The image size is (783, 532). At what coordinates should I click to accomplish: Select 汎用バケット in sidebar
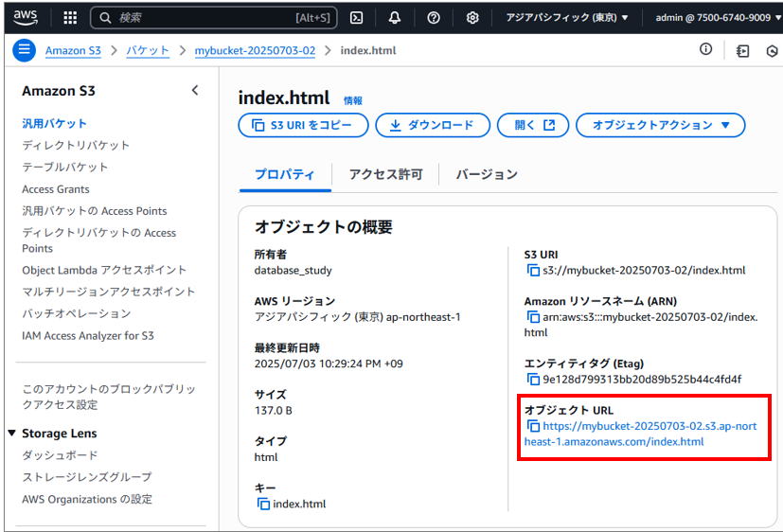[x=54, y=123]
